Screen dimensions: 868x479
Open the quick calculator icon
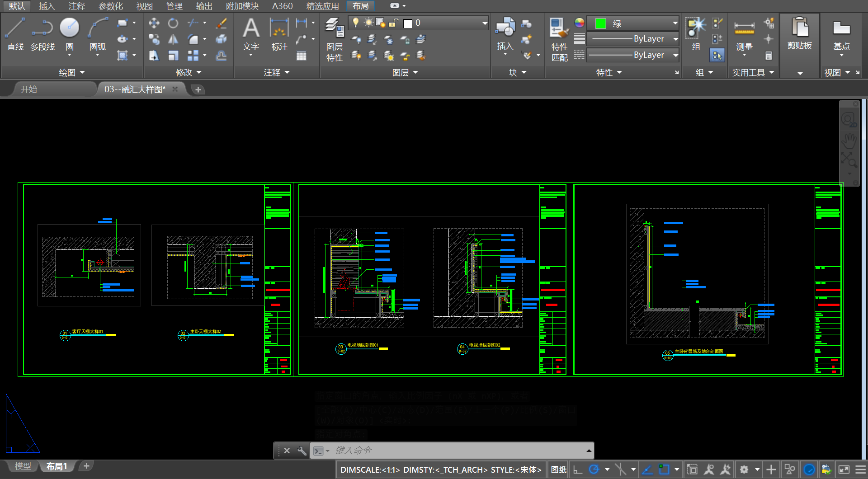coord(769,56)
